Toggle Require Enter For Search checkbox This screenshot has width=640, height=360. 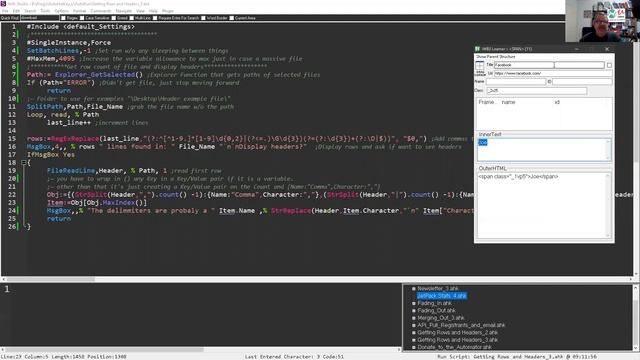click(155, 18)
